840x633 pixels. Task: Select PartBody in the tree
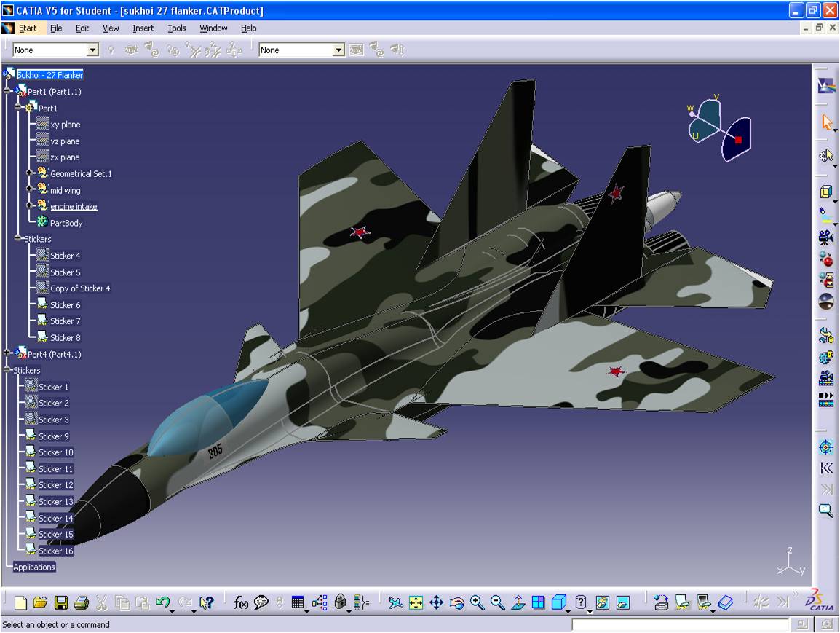(x=66, y=223)
